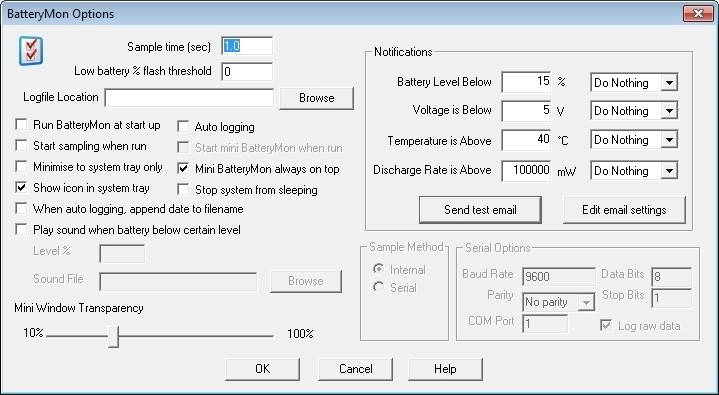This screenshot has height=395, width=719.
Task: Enable Play sound when battery below level
Action: pyautogui.click(x=21, y=229)
